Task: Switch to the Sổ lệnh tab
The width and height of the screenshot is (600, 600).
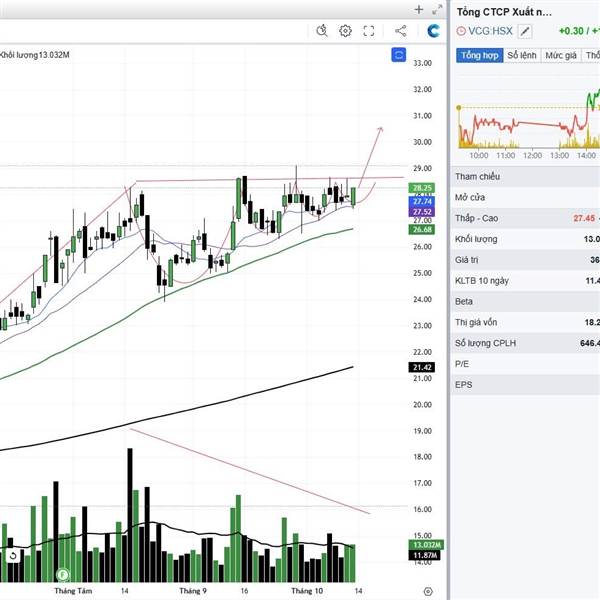Action: pos(522,55)
